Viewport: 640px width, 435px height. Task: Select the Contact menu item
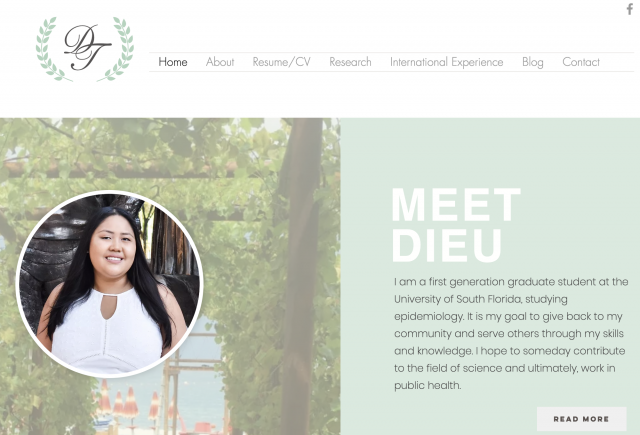(x=581, y=62)
